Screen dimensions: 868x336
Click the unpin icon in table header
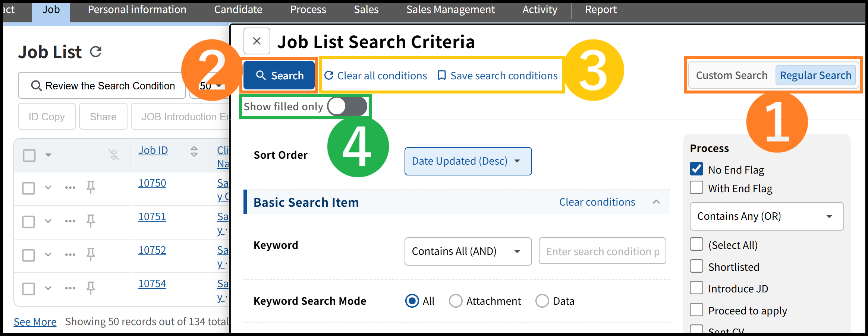pyautogui.click(x=114, y=154)
